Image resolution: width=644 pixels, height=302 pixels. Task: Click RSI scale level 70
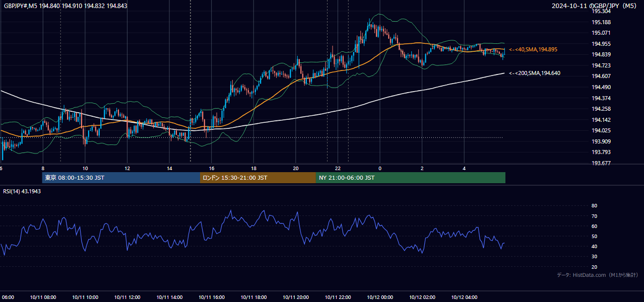[x=594, y=216]
